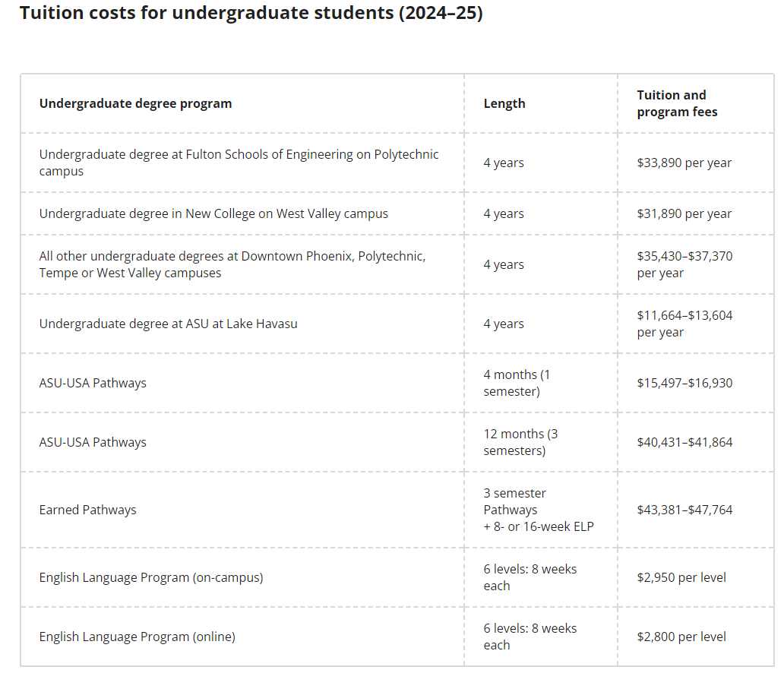
Task: Click the $33,890 per year fee
Action: pyautogui.click(x=684, y=163)
